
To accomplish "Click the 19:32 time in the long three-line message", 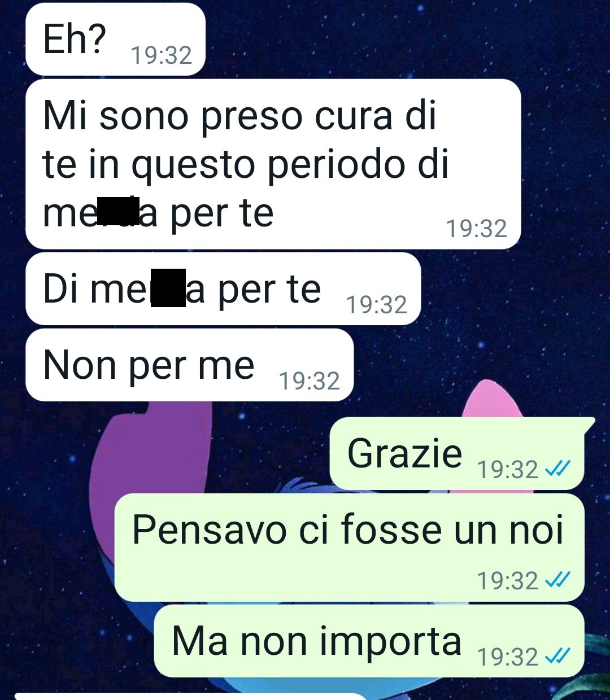I will tap(476, 229).
